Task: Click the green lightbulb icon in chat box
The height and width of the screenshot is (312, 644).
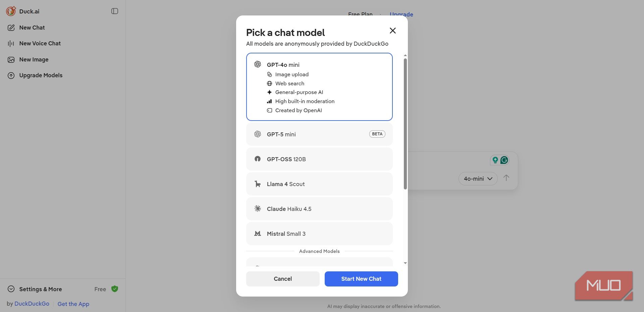Action: [495, 160]
